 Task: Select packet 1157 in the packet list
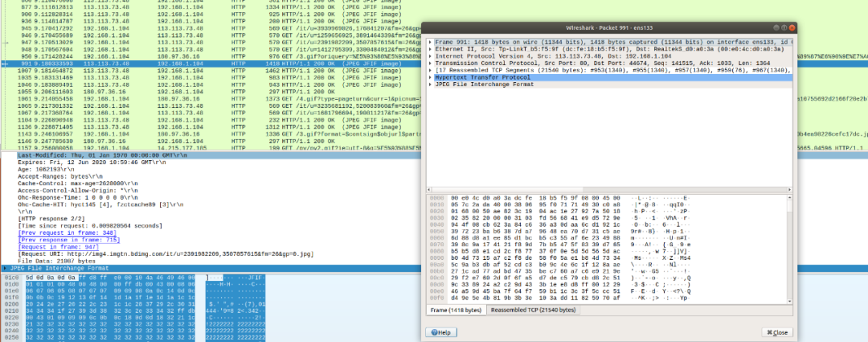coord(211,149)
